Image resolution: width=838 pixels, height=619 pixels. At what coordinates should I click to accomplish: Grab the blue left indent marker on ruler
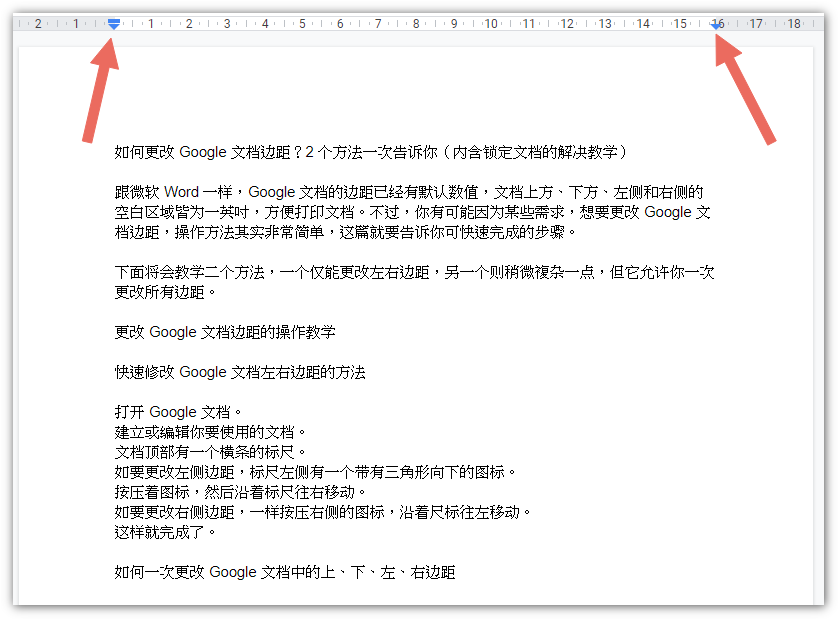pyautogui.click(x=113, y=24)
